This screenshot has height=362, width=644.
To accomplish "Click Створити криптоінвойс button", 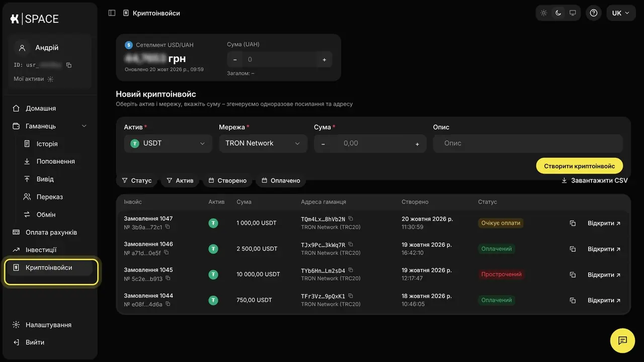I will 579,166.
